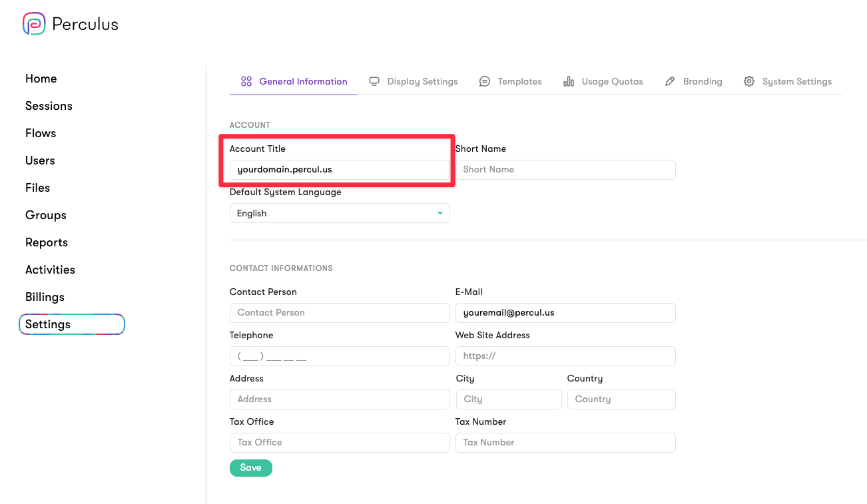Click the Branding pencil icon
867x504 pixels.
[x=670, y=81]
